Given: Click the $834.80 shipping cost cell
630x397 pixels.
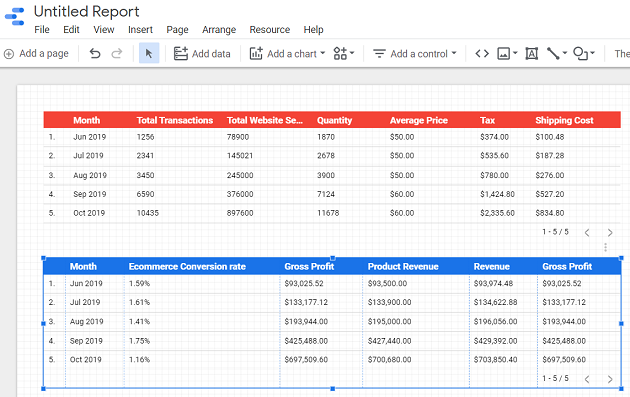Looking at the screenshot, I should (x=550, y=213).
